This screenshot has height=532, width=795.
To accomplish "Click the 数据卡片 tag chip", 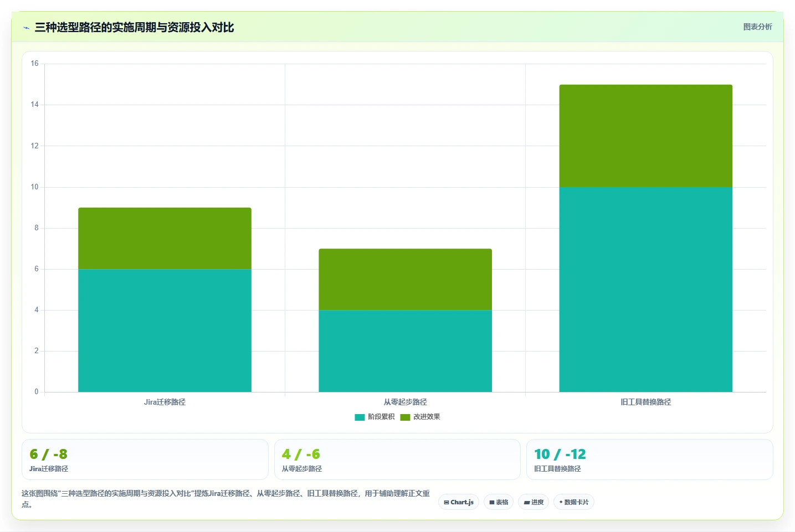I will tap(574, 502).
